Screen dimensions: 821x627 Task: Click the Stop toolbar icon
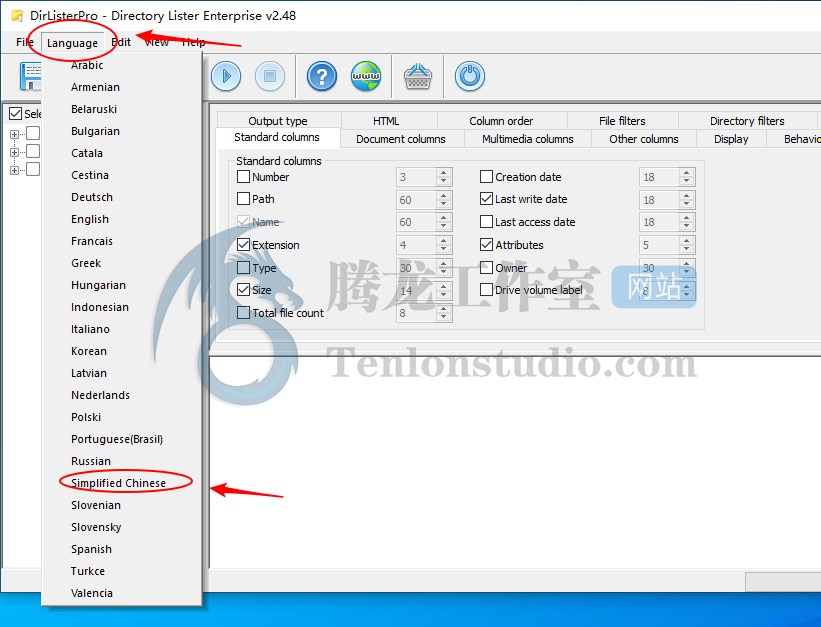(270, 76)
